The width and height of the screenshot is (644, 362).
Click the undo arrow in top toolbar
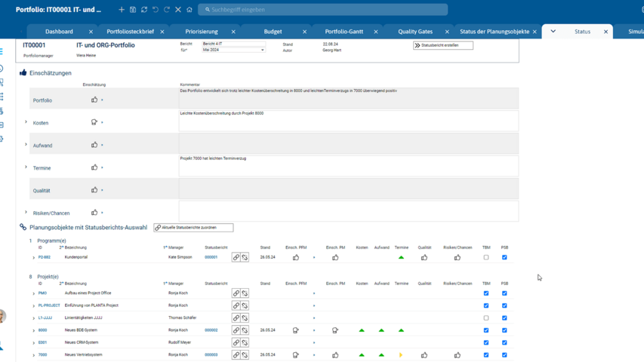156,10
